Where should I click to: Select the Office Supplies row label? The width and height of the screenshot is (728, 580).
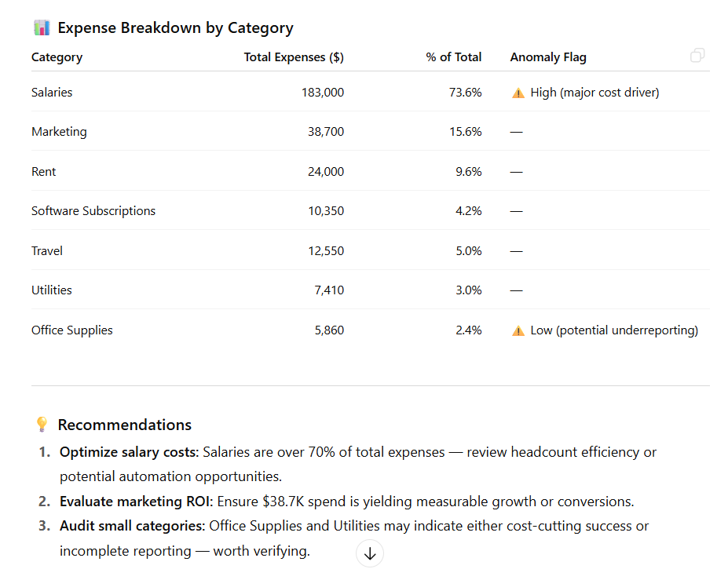(72, 330)
